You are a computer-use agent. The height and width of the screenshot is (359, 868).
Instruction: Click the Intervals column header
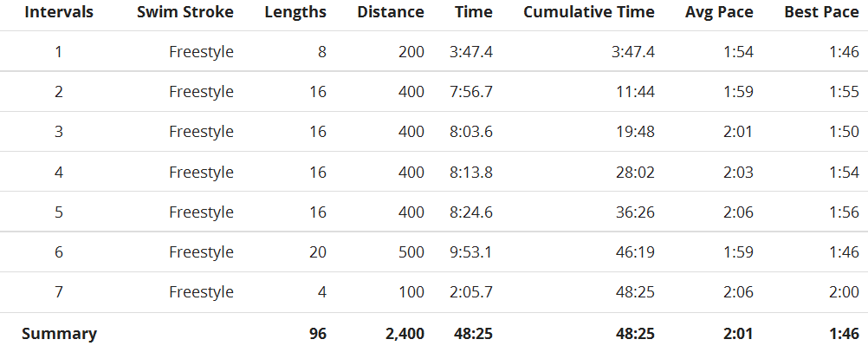click(59, 12)
